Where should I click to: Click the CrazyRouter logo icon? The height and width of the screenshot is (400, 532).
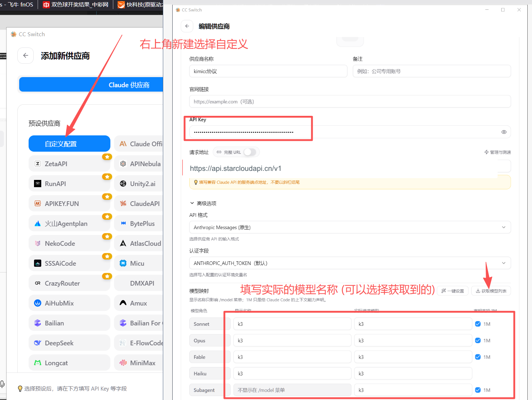38,283
